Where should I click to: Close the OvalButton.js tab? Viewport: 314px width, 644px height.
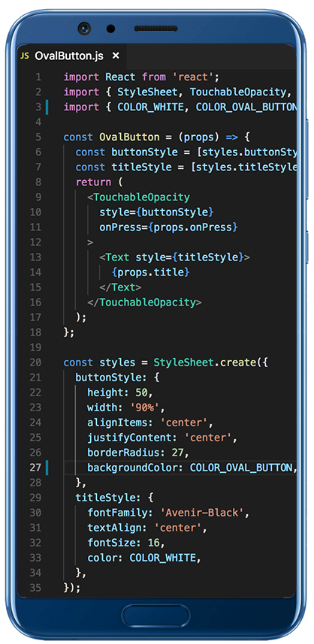click(x=116, y=56)
